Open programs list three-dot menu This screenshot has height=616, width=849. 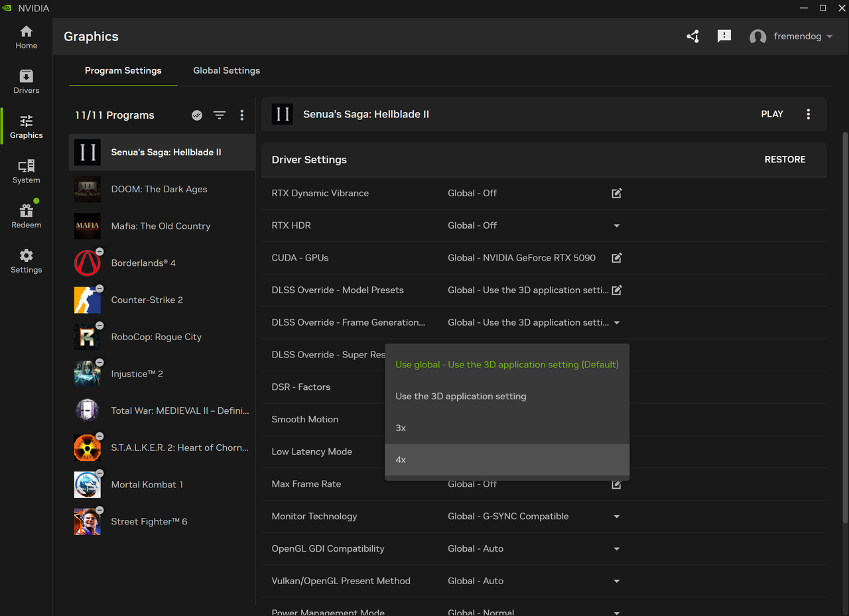pyautogui.click(x=241, y=115)
